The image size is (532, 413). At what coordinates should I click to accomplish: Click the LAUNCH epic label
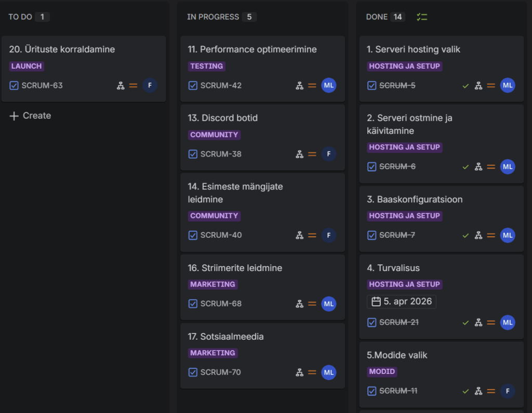coord(26,66)
